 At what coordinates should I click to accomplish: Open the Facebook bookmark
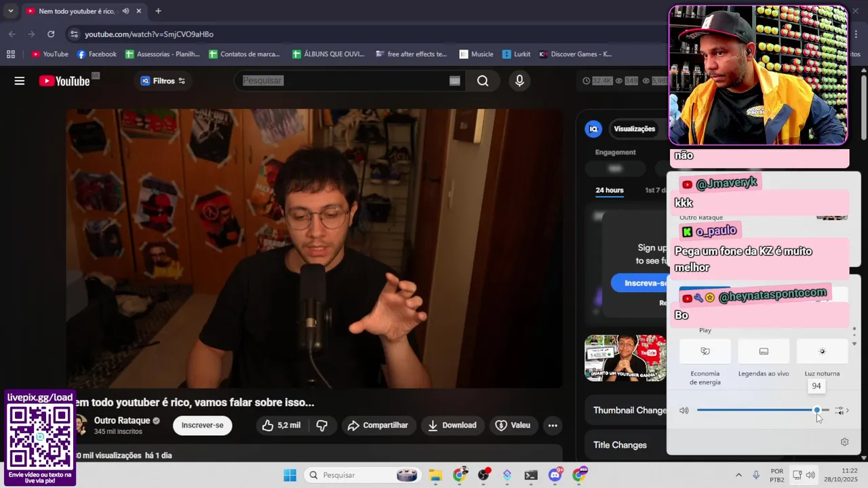tap(96, 54)
